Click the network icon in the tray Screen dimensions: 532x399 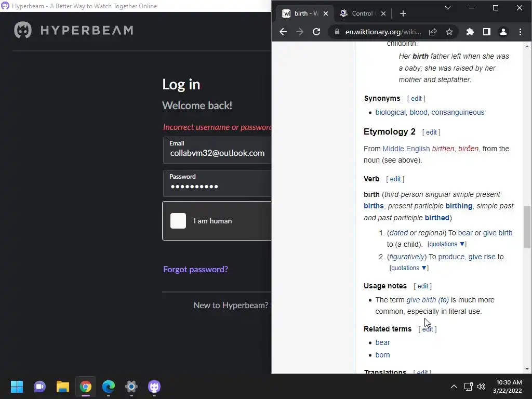click(x=469, y=387)
